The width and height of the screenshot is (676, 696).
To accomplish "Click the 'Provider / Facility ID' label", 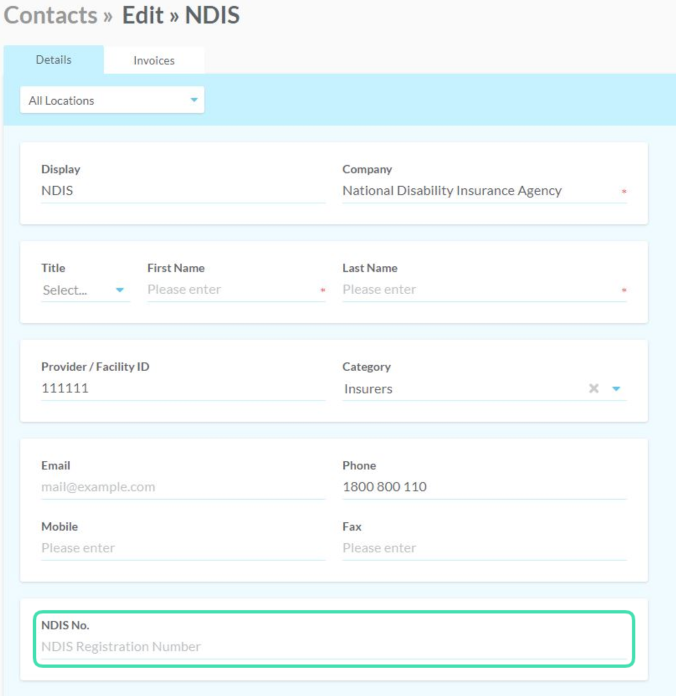I will (x=95, y=367).
